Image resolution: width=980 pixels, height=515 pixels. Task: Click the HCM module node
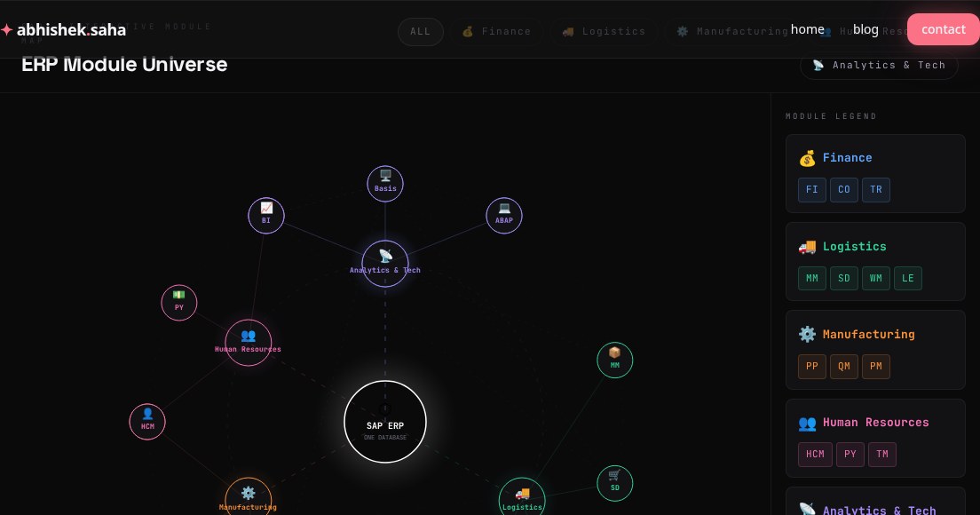(x=147, y=422)
